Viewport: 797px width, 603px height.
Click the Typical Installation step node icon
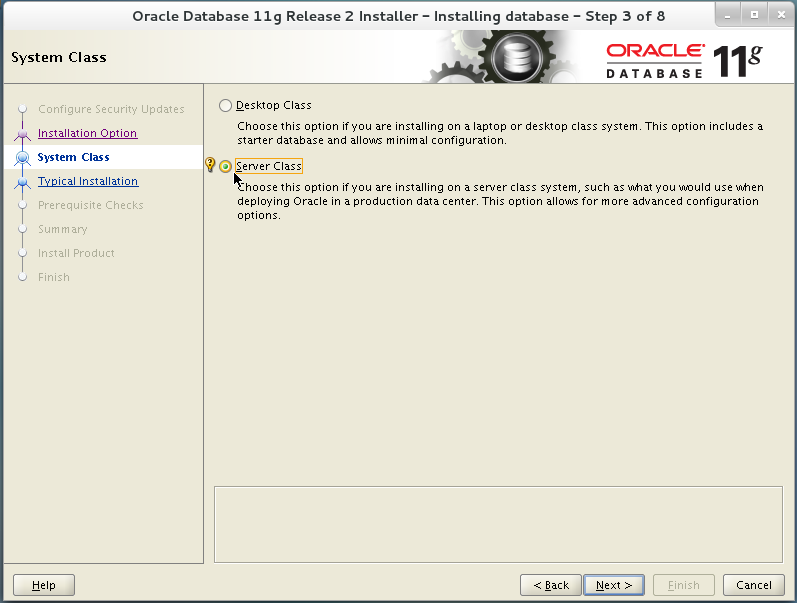(22, 182)
